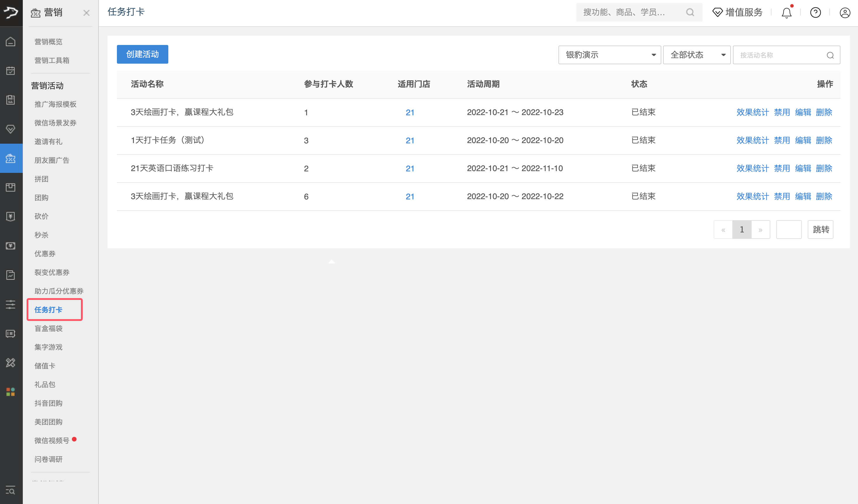Collapse the panel using the upward arrow
The height and width of the screenshot is (504, 858).
pos(331,261)
